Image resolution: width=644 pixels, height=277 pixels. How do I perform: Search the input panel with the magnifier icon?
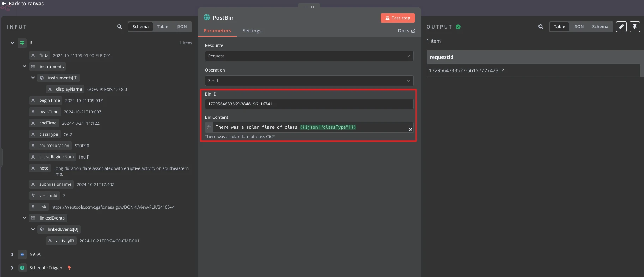(x=120, y=27)
